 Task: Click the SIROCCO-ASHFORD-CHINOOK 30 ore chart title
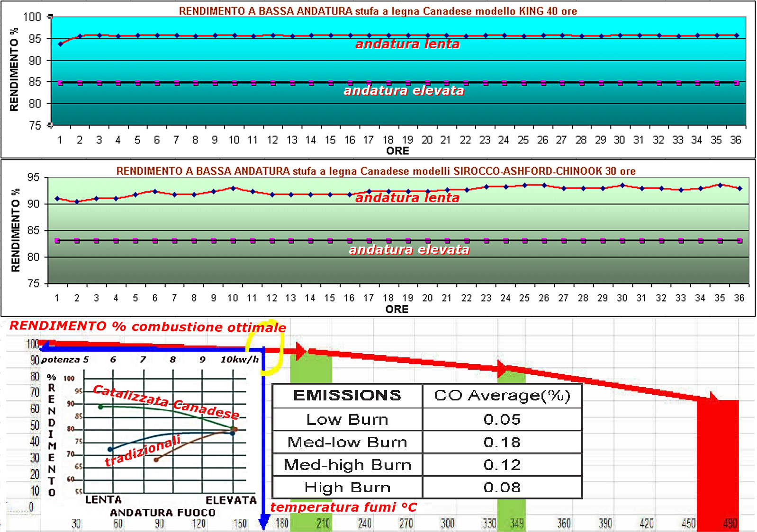376,171
